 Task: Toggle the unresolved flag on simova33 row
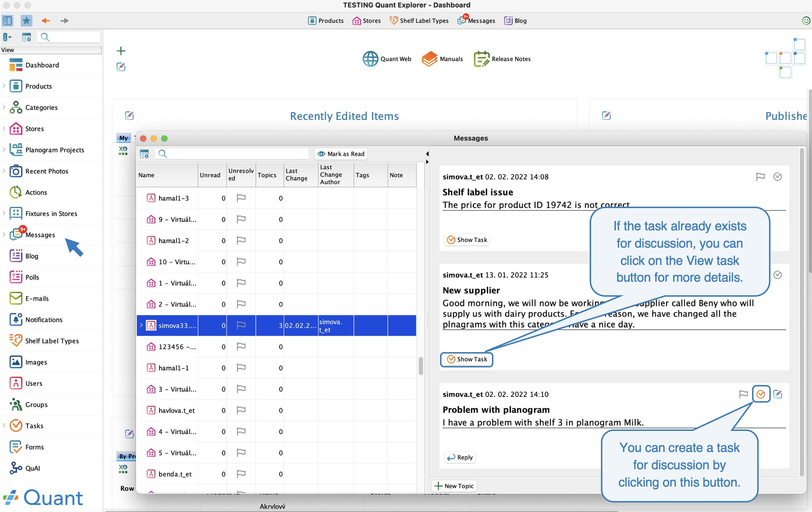click(x=241, y=325)
